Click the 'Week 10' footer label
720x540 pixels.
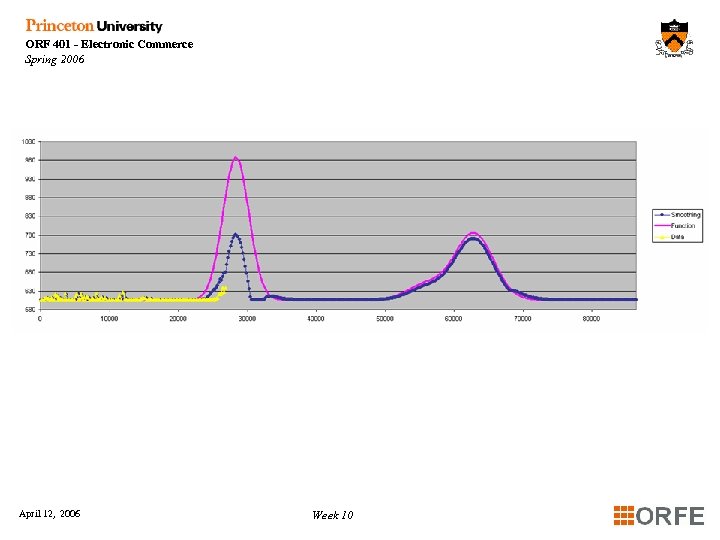pyautogui.click(x=332, y=515)
